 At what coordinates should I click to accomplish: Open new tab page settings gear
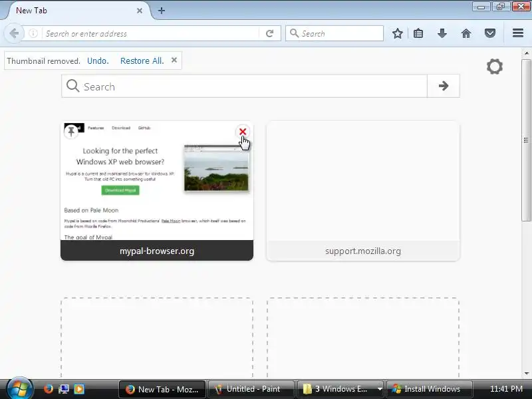click(495, 66)
